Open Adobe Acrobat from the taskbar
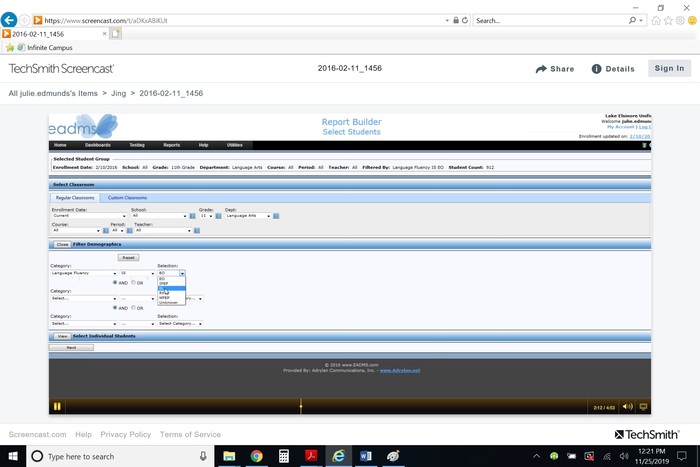The image size is (700, 467). (x=311, y=456)
